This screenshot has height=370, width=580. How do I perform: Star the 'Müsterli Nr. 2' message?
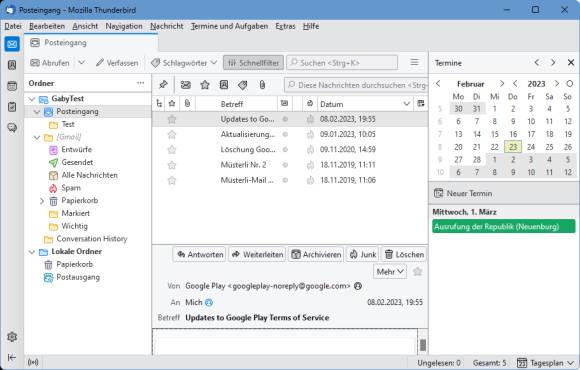coord(172,165)
